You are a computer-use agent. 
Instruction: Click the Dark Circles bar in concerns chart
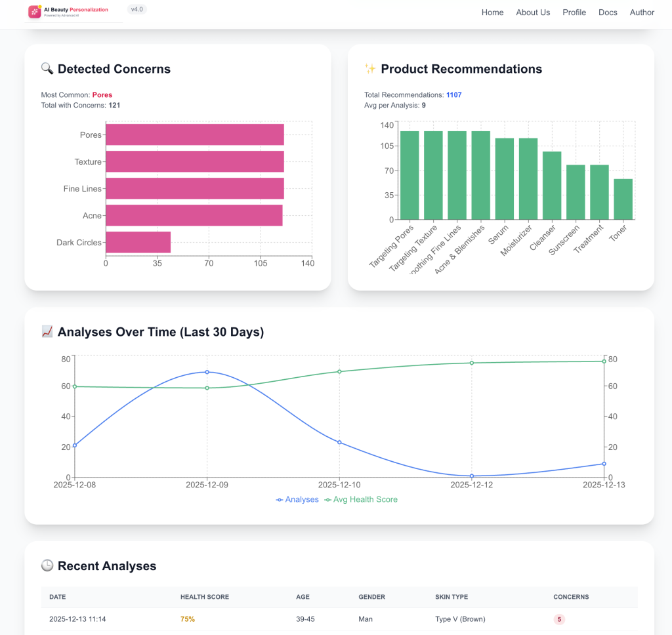pyautogui.click(x=138, y=242)
